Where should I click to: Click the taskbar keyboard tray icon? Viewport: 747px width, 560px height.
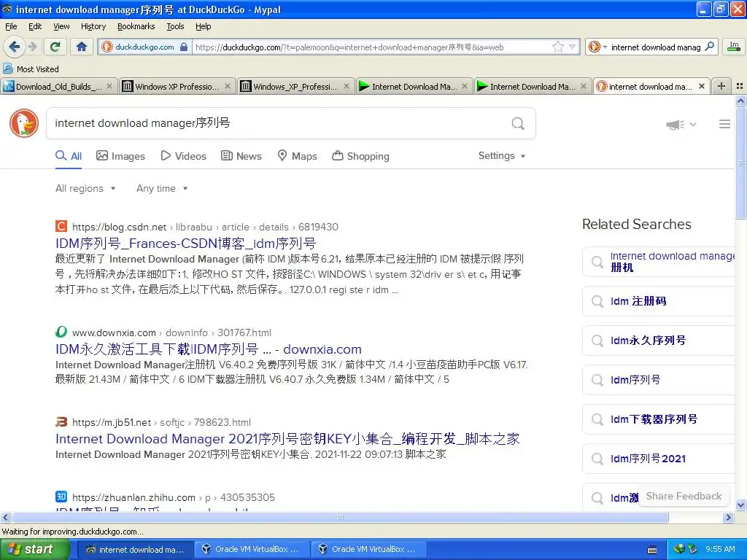652,550
